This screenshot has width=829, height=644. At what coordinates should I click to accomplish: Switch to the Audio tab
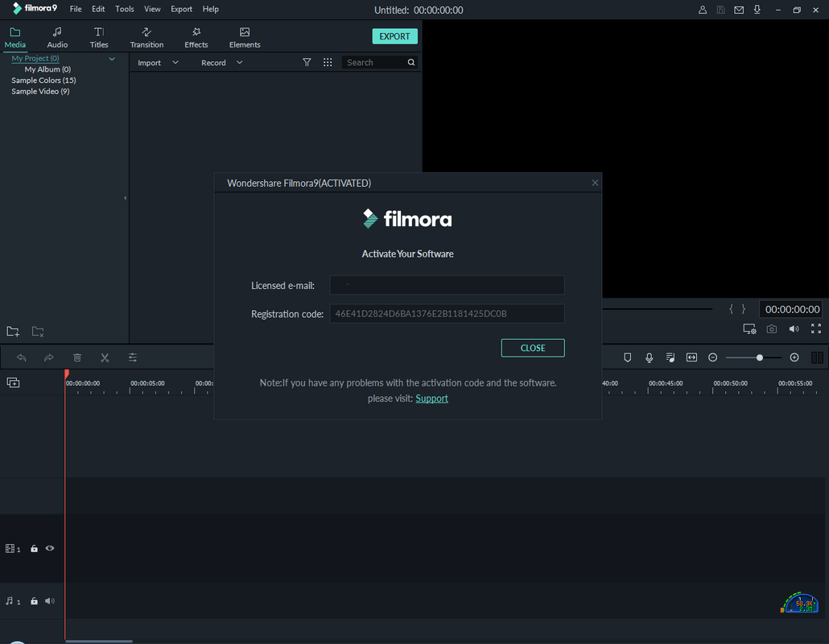tap(57, 38)
